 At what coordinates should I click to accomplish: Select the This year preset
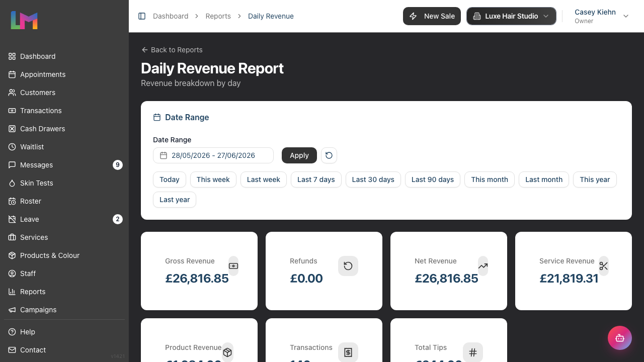point(595,179)
